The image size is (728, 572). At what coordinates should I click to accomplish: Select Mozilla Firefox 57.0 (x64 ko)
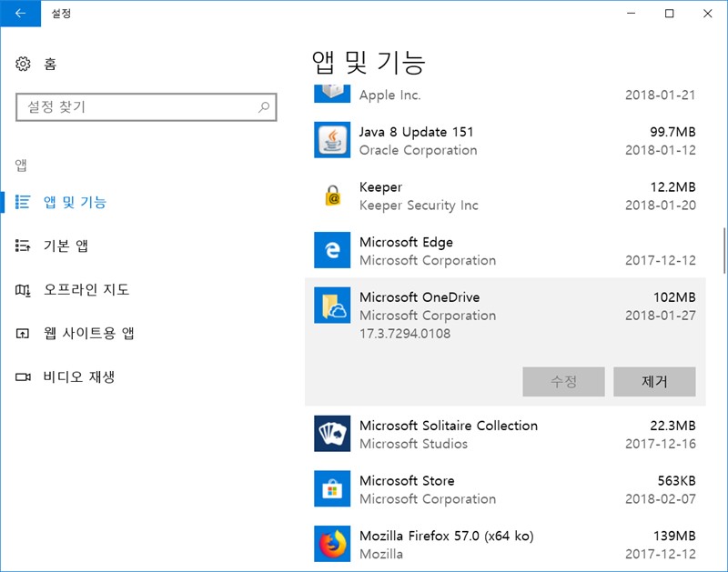446,536
